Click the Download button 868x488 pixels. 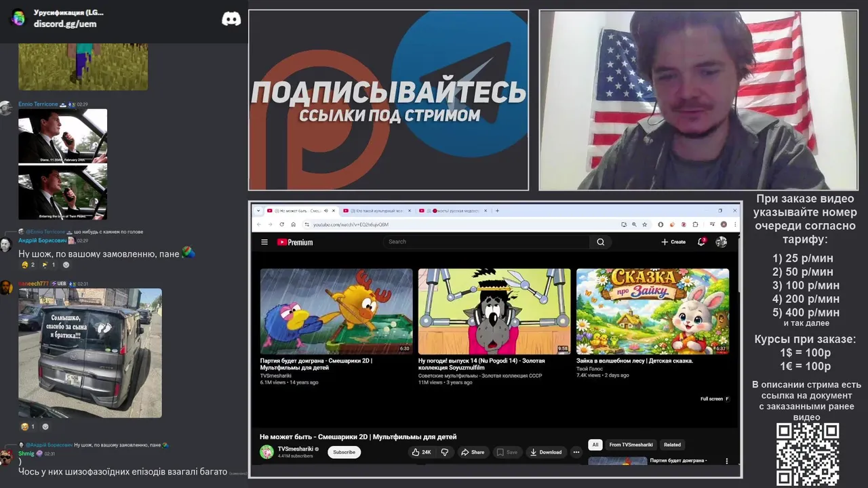546,452
